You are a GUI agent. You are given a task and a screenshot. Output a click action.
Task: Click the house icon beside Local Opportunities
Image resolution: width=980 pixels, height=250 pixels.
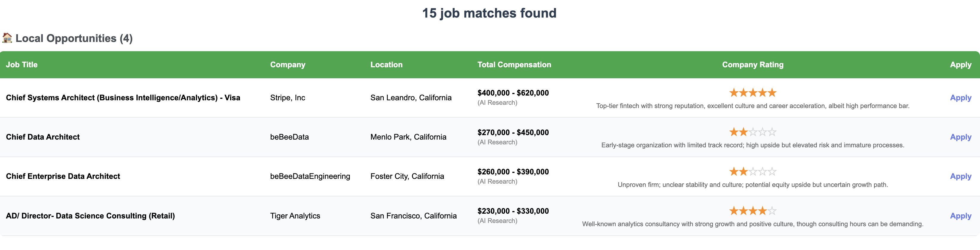[7, 38]
